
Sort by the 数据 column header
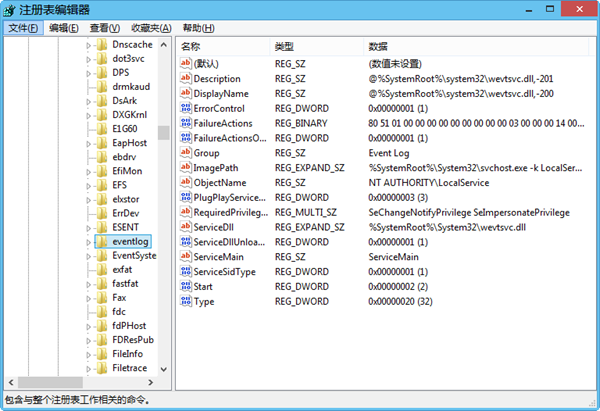pyautogui.click(x=476, y=47)
